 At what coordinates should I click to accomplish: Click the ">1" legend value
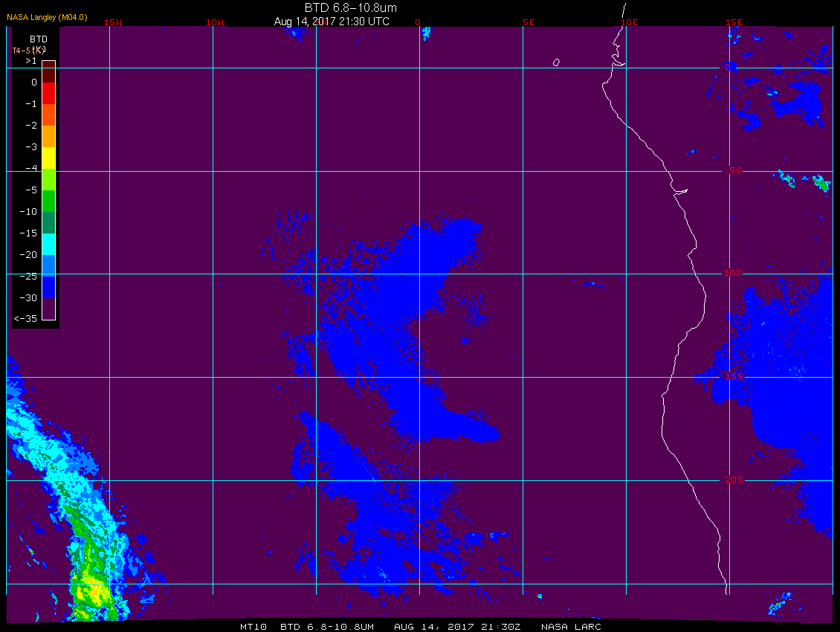31,61
